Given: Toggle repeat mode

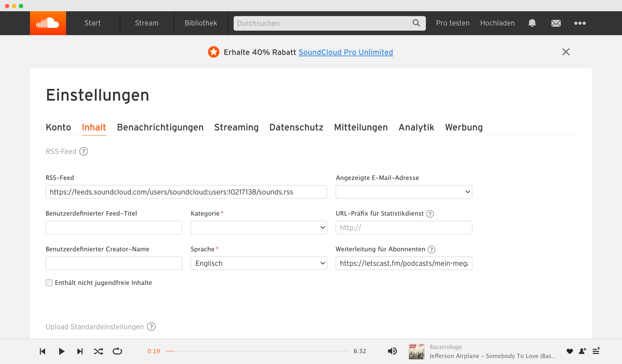Looking at the screenshot, I should point(117,351).
